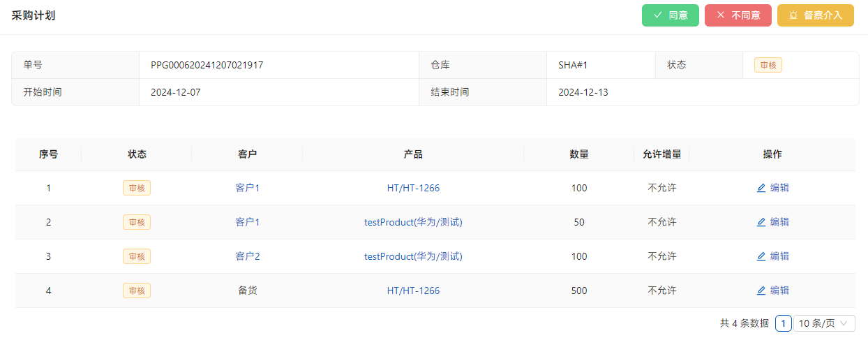Click the edit pencil icon in row 1
868x338 pixels.
coord(761,188)
